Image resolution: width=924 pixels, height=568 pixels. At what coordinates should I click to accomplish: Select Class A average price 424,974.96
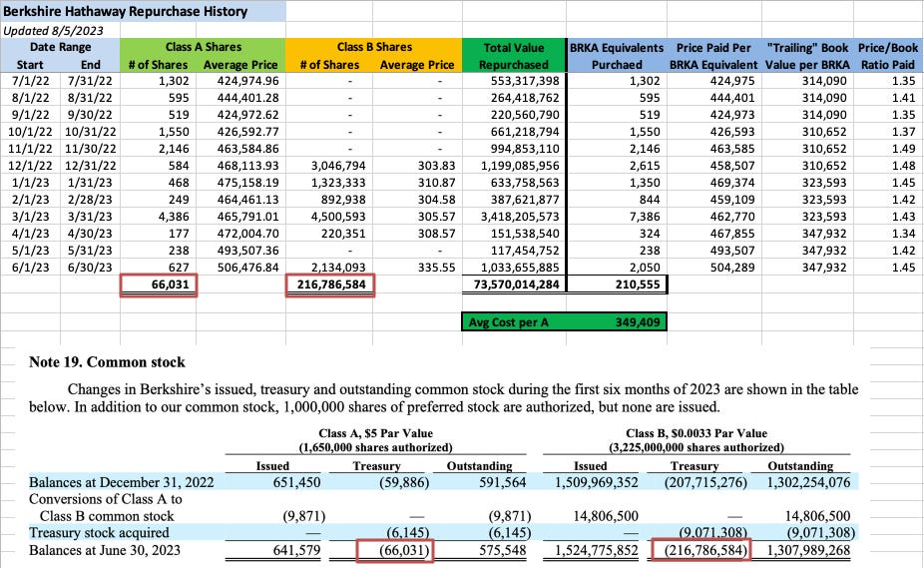pos(247,81)
